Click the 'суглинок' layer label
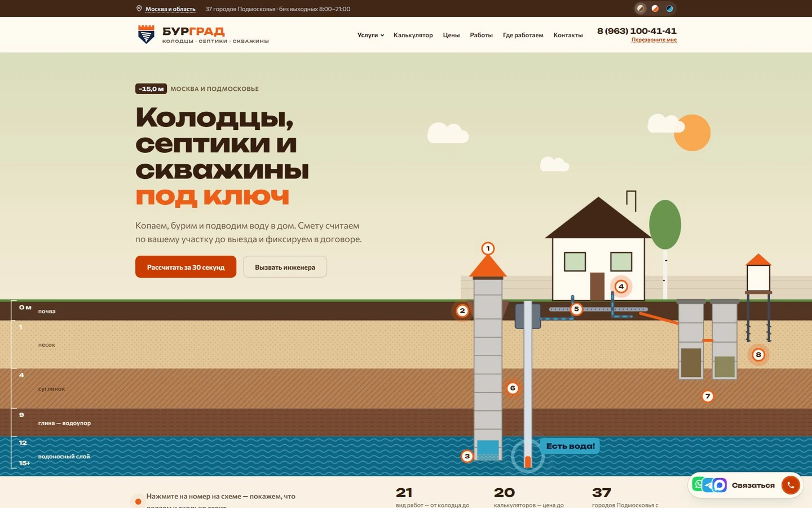Screen dimensions: 812x508 tap(51, 389)
